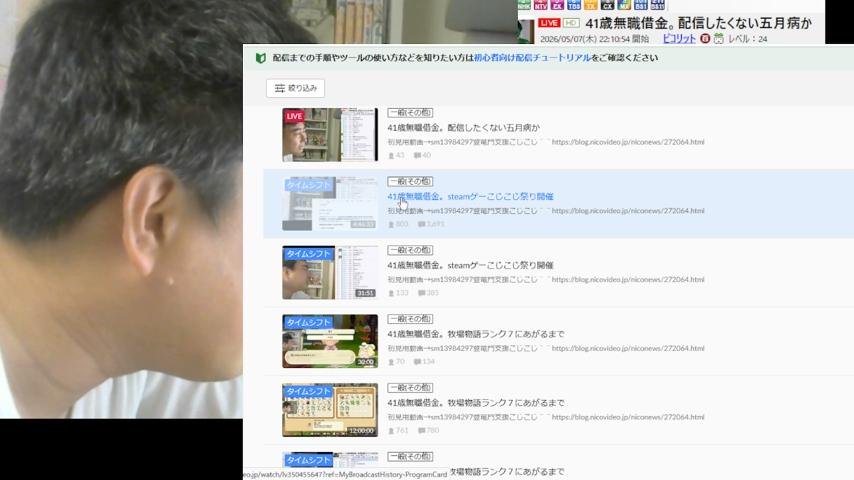Select the CX channel icon

coord(607,5)
